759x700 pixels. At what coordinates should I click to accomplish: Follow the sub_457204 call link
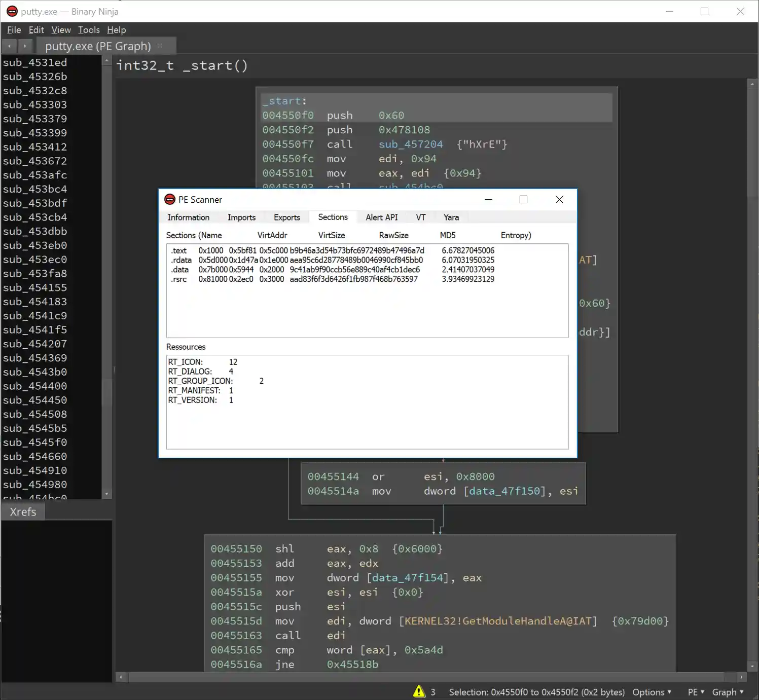pos(410,144)
